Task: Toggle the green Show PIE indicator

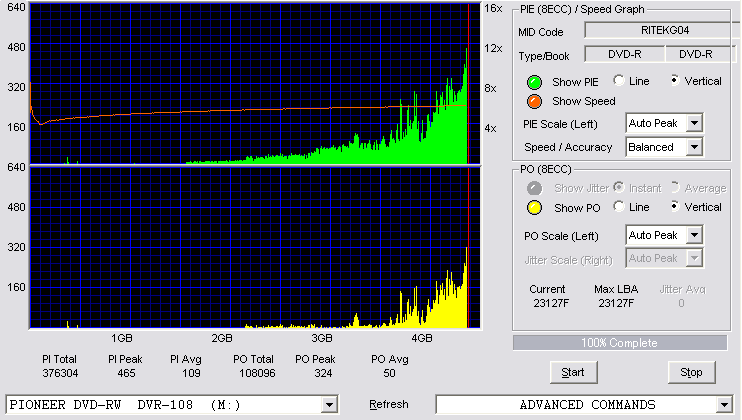Action: coord(534,82)
